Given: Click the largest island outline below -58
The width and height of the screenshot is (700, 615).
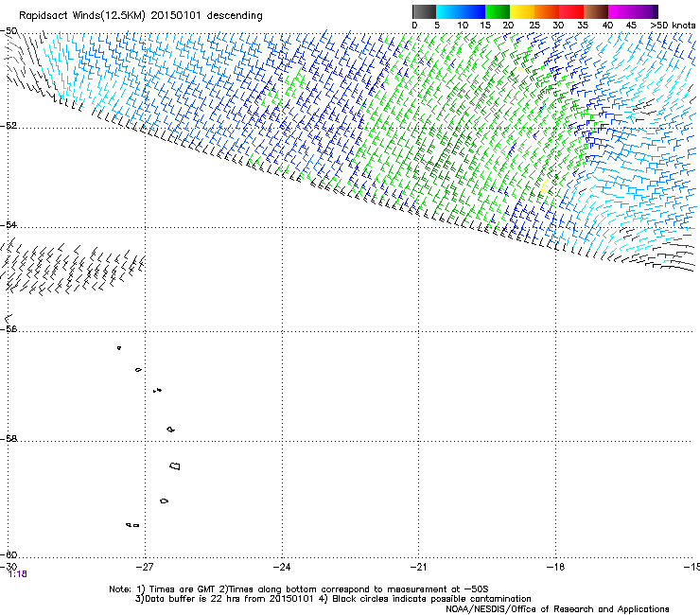Looking at the screenshot, I should (x=175, y=466).
